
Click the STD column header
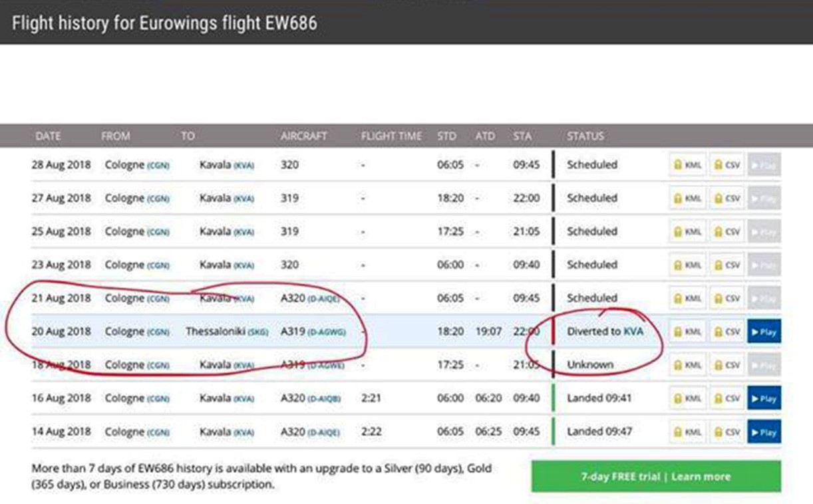point(447,136)
